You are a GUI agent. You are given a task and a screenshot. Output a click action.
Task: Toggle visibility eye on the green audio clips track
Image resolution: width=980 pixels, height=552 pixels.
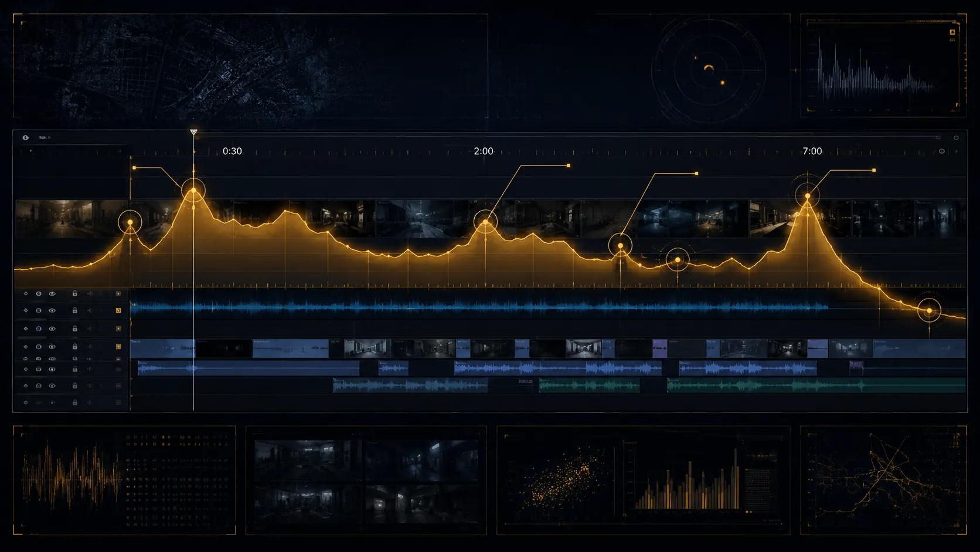[52, 385]
